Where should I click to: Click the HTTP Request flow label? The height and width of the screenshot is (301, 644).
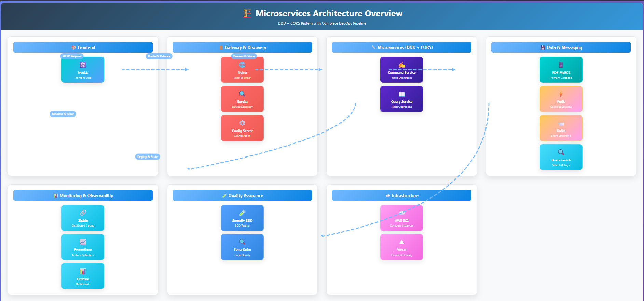(x=72, y=56)
